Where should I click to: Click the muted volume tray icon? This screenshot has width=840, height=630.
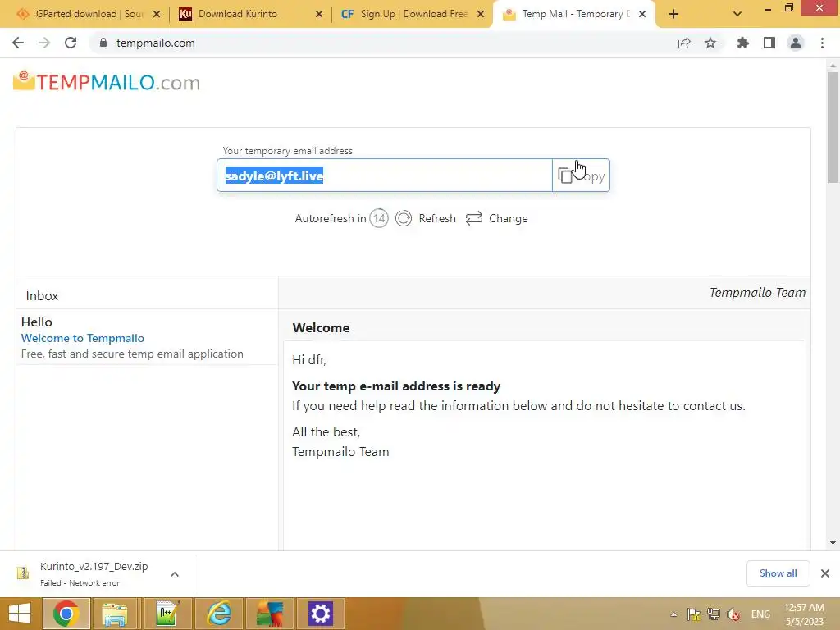click(x=733, y=614)
